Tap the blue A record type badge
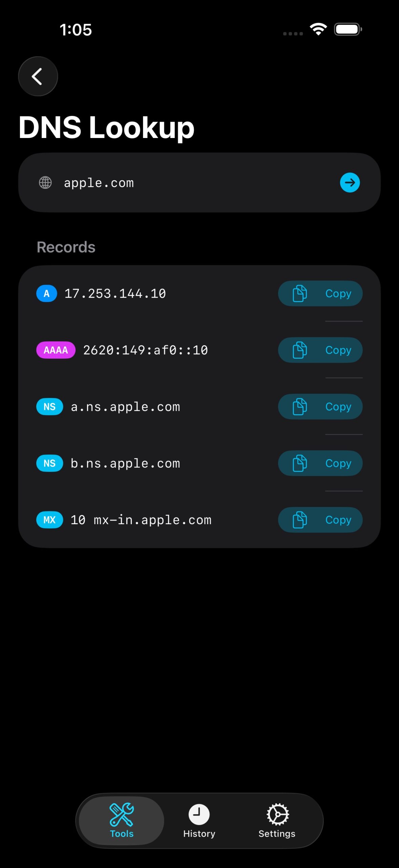The image size is (399, 868). pos(46,293)
